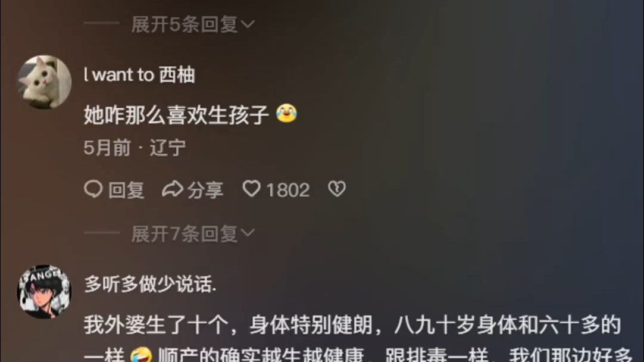Open the anime boy avatar profile
This screenshot has width=644, height=362.
[44, 291]
